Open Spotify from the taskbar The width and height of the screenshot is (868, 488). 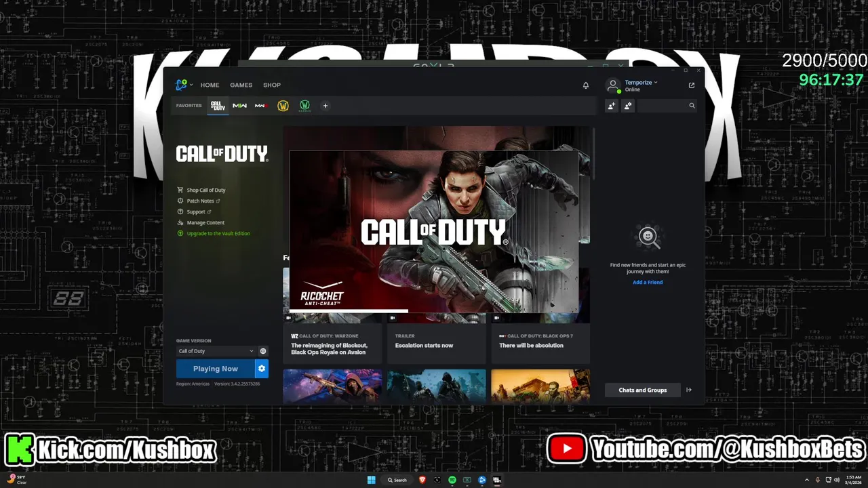coord(452,480)
